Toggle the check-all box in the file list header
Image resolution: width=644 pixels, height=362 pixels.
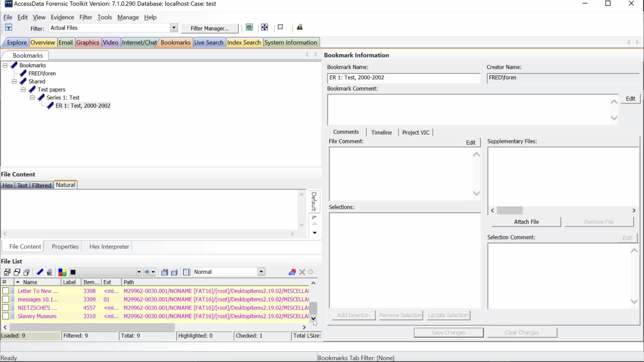tap(4, 282)
